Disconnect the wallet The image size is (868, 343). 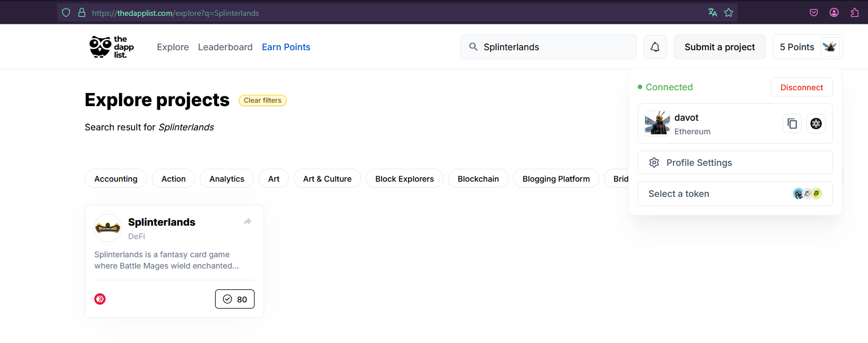pyautogui.click(x=801, y=87)
